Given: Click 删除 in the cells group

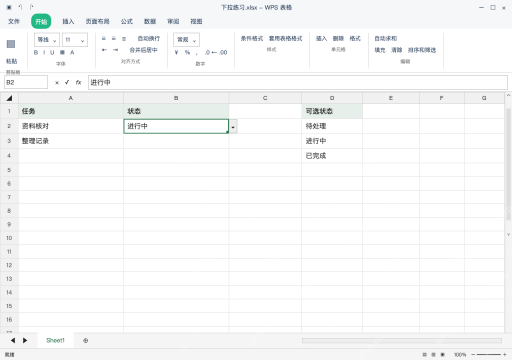Looking at the screenshot, I should (338, 39).
